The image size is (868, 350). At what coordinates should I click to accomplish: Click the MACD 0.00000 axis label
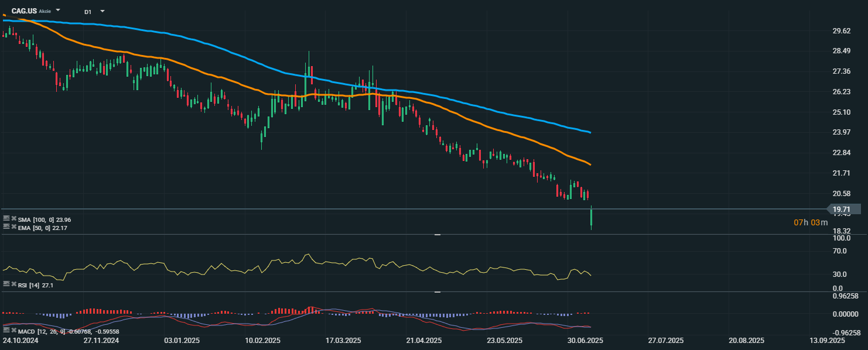click(x=845, y=314)
